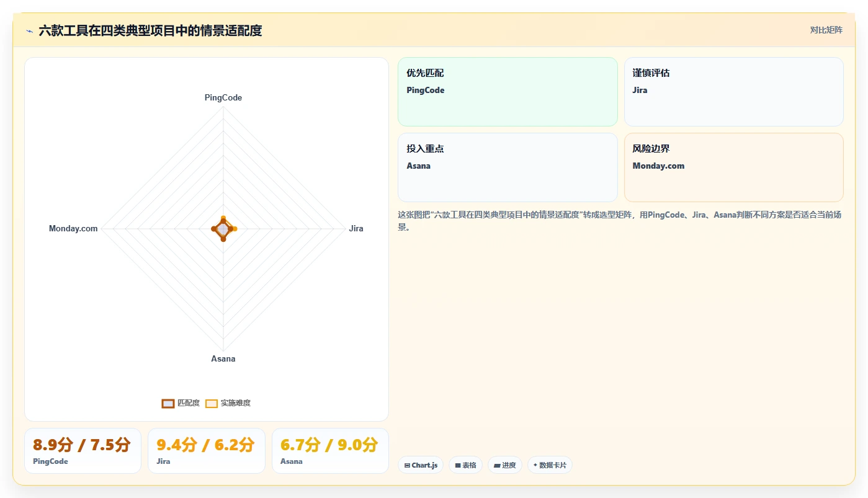The image size is (868, 498).
Task: Click the PingCode axis label on radar chart
Action: point(223,98)
